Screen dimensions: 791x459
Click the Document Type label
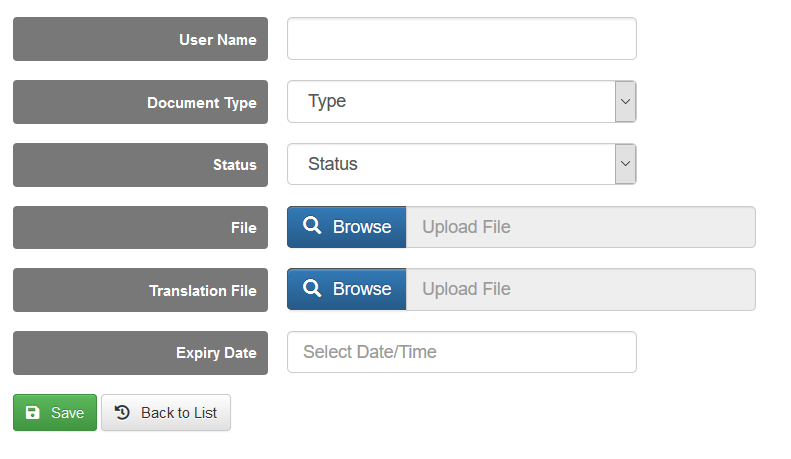(201, 103)
